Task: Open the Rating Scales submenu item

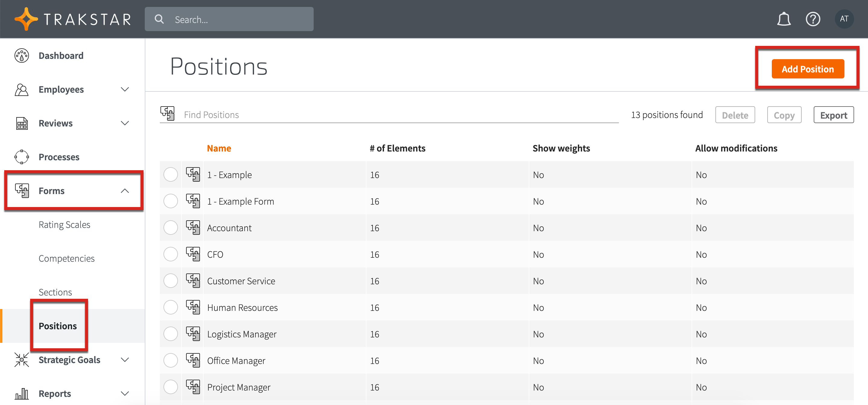Action: [x=64, y=225]
